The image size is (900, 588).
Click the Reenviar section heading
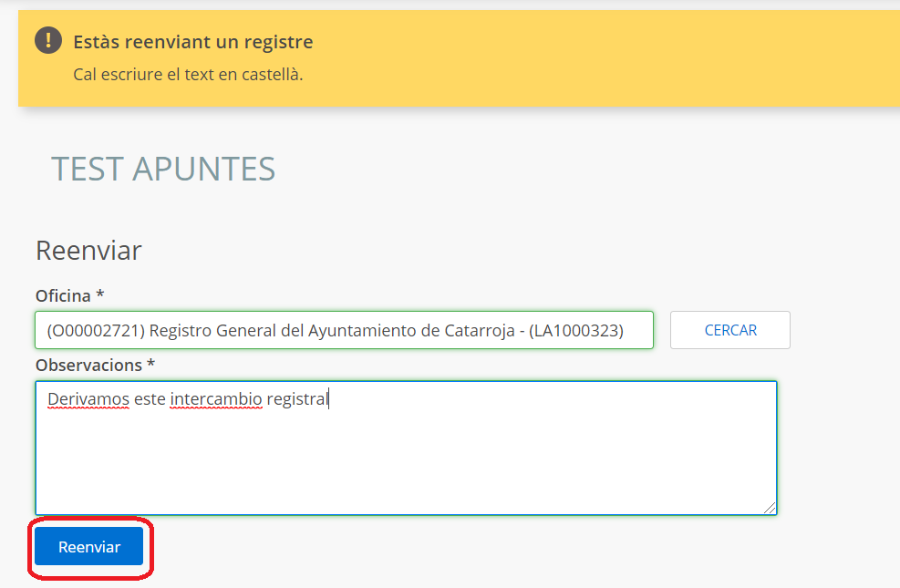pyautogui.click(x=88, y=251)
